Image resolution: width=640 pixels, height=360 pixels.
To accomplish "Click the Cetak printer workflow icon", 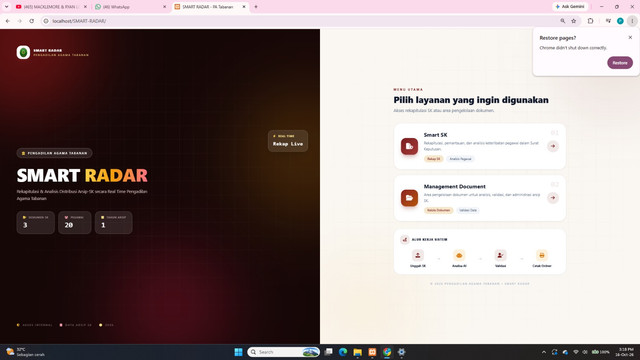I will point(542,256).
